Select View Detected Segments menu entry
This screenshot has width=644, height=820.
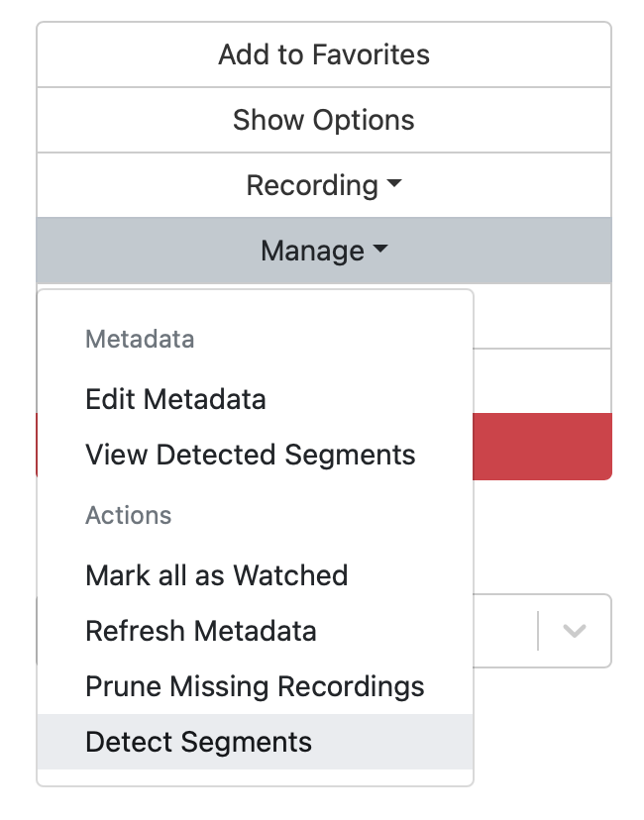tap(251, 455)
